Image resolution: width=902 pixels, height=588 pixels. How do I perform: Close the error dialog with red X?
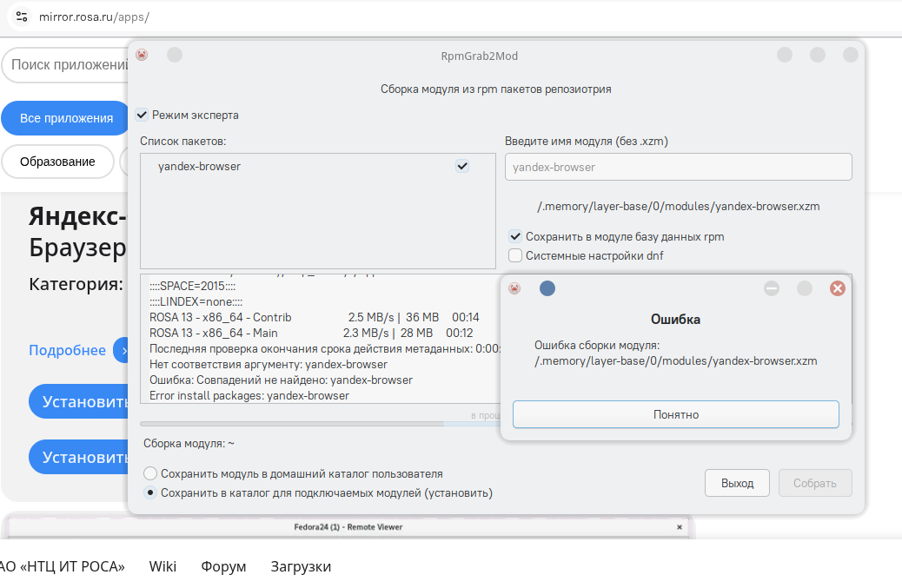click(838, 288)
